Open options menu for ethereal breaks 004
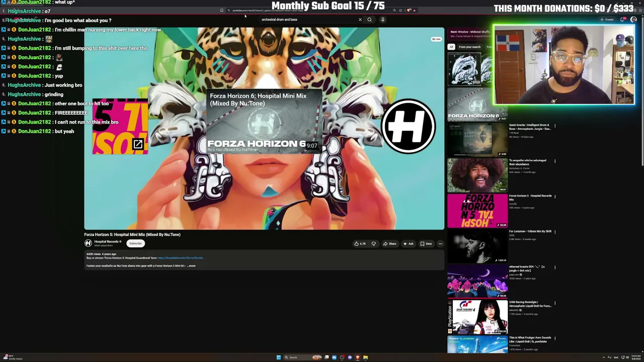 pyautogui.click(x=555, y=267)
